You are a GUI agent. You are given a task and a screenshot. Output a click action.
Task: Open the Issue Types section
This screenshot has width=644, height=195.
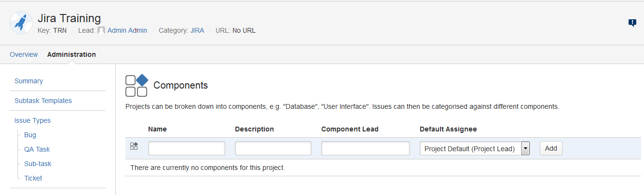click(x=32, y=120)
